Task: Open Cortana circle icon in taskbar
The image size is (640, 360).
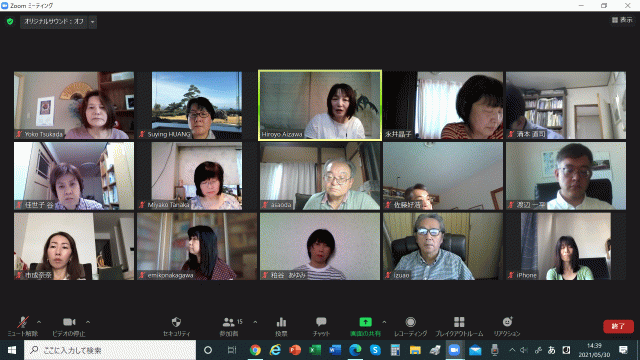Action: [208, 350]
